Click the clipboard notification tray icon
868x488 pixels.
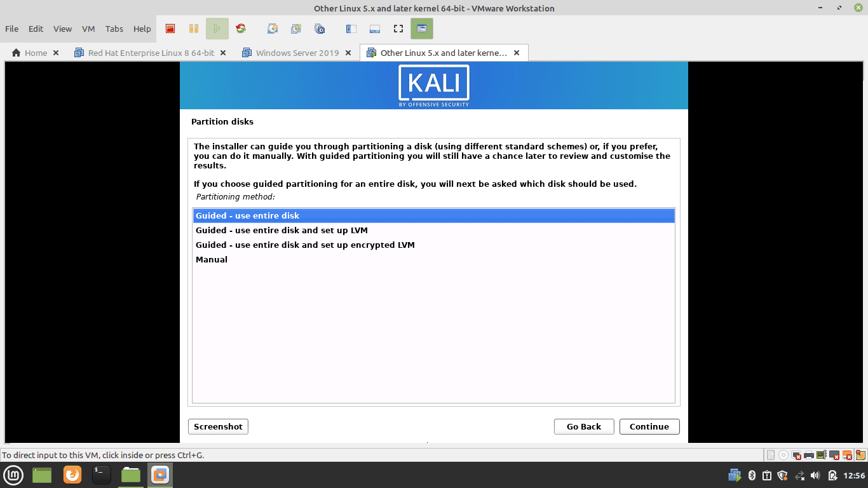[767, 475]
